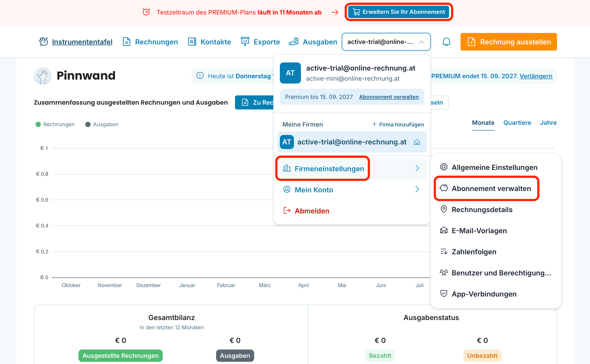This screenshot has width=590, height=364.
Task: Click Abonnement verwalten link under Premium date
Action: pyautogui.click(x=389, y=97)
